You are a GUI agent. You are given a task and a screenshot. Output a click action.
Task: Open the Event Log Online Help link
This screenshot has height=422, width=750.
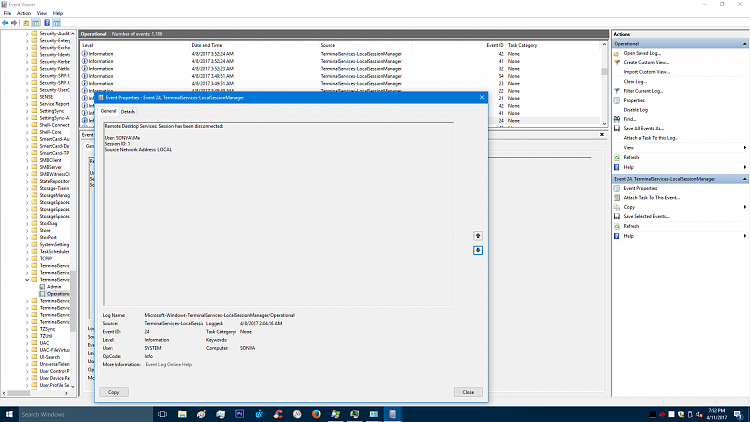click(x=168, y=365)
